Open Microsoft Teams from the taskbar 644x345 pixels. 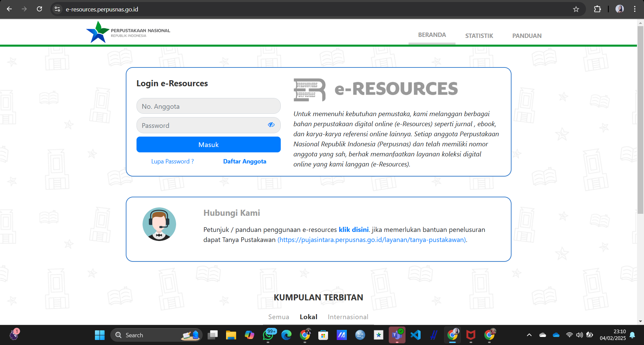397,335
